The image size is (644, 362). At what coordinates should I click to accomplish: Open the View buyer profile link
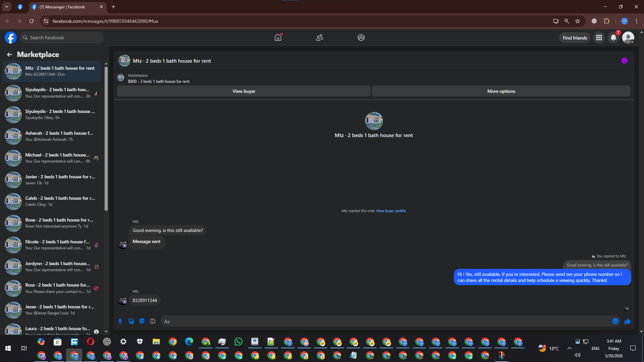391,211
